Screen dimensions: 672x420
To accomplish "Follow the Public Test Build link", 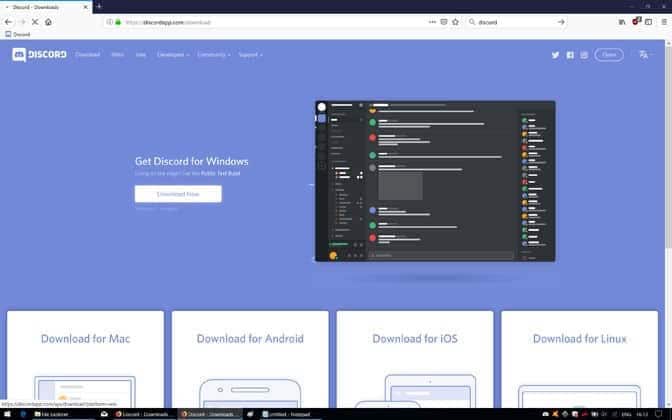I will 220,173.
